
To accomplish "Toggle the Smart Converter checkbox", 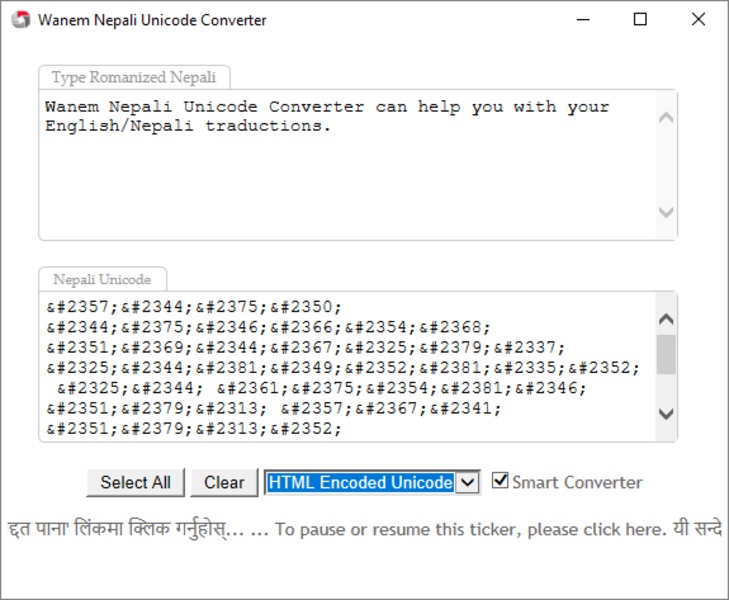I will click(x=501, y=481).
